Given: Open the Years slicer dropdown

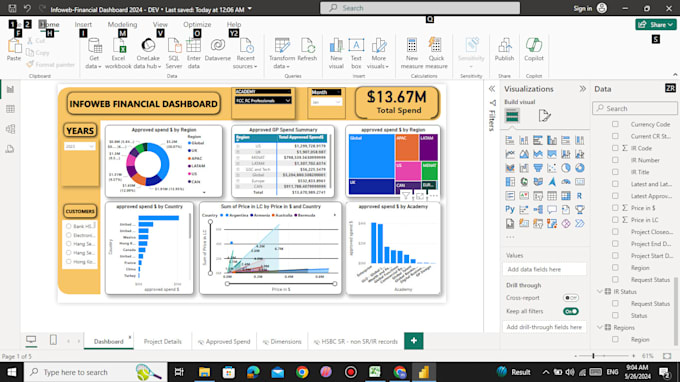Looking at the screenshot, I should click(x=91, y=147).
